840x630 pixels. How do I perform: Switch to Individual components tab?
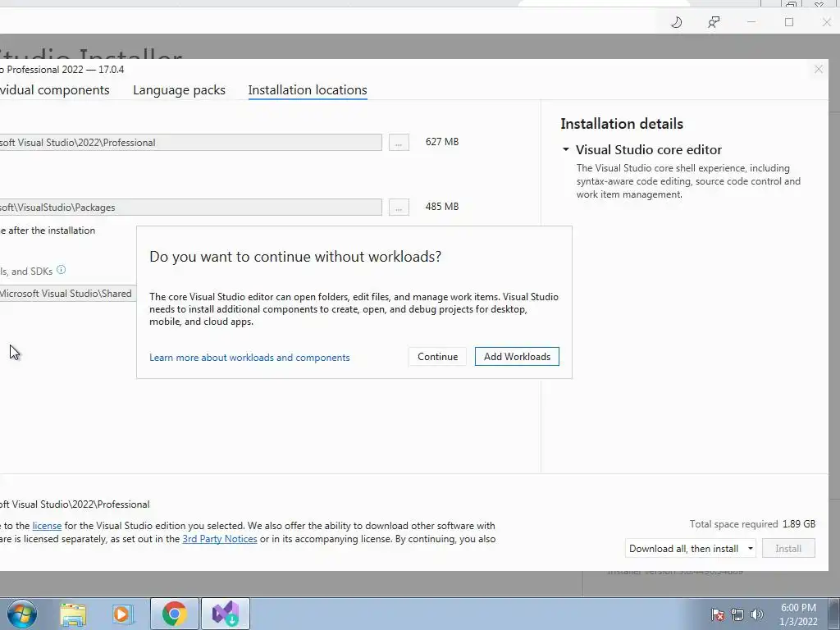click(54, 90)
